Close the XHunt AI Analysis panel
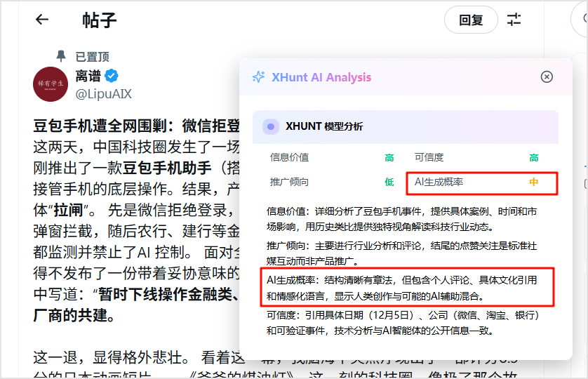Viewport: 588px width, 379px height. (547, 77)
